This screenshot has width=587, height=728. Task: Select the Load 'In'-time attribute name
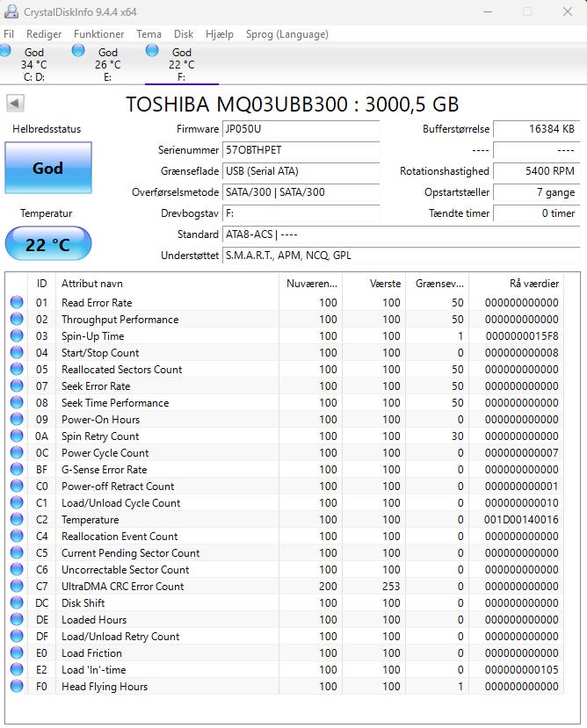point(93,669)
